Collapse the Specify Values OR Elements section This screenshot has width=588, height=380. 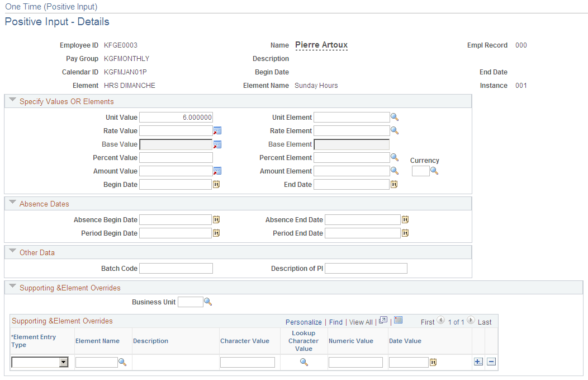point(12,101)
